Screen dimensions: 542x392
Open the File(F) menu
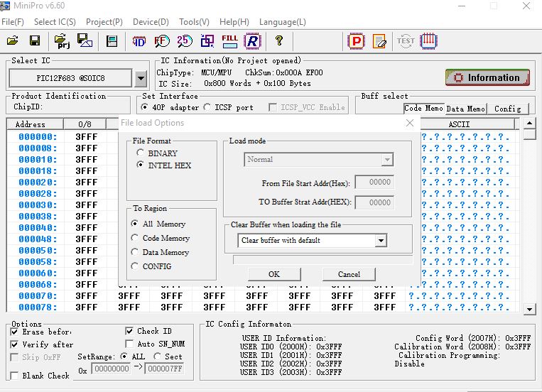(x=13, y=22)
